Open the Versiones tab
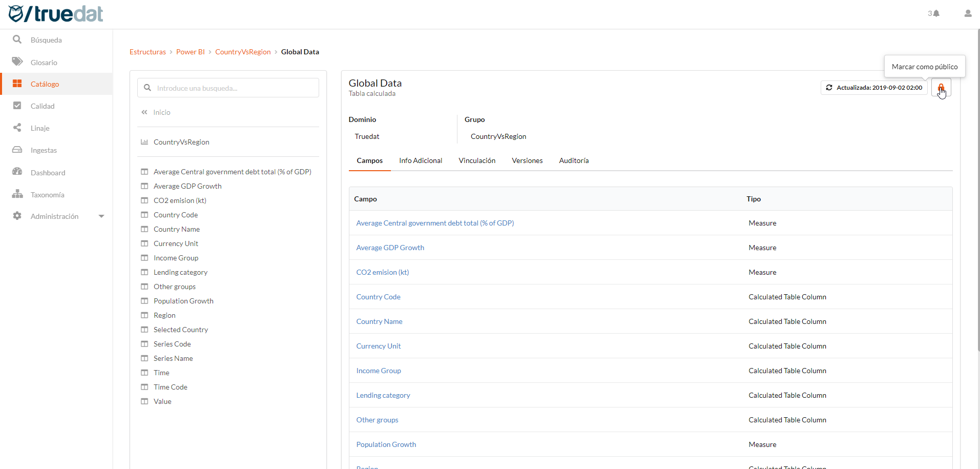The width and height of the screenshot is (980, 469). (x=527, y=160)
